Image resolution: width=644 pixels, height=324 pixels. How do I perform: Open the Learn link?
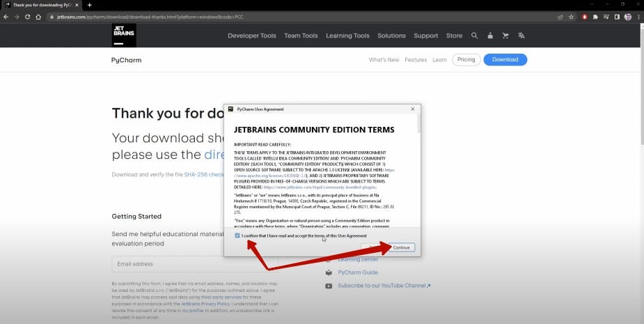pos(439,60)
